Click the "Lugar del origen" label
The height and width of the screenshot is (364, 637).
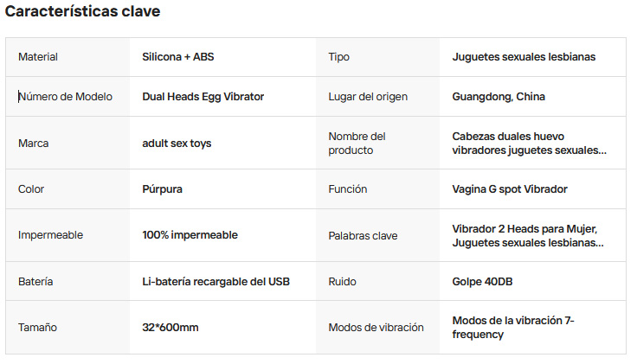tap(368, 97)
